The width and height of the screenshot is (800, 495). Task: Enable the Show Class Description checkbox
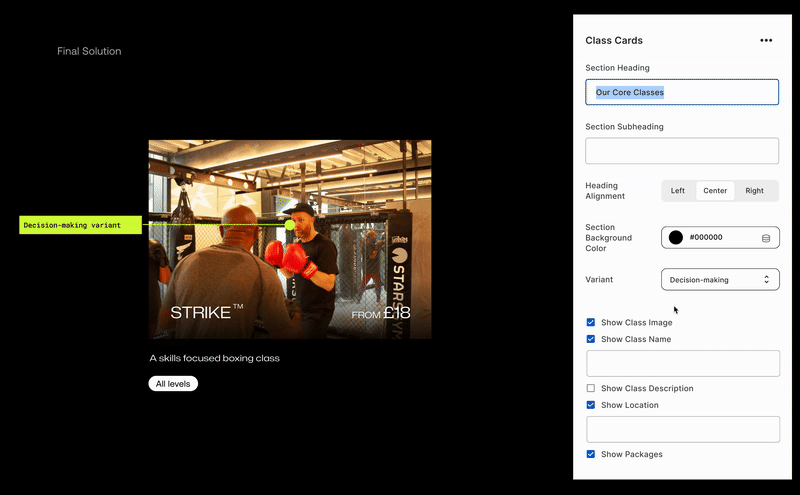click(591, 388)
